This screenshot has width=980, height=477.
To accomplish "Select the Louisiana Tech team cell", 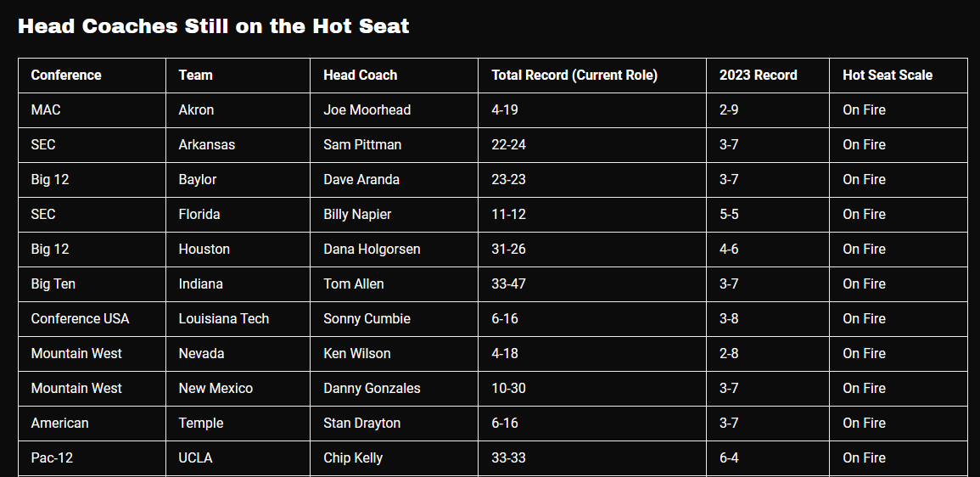I will coord(223,319).
